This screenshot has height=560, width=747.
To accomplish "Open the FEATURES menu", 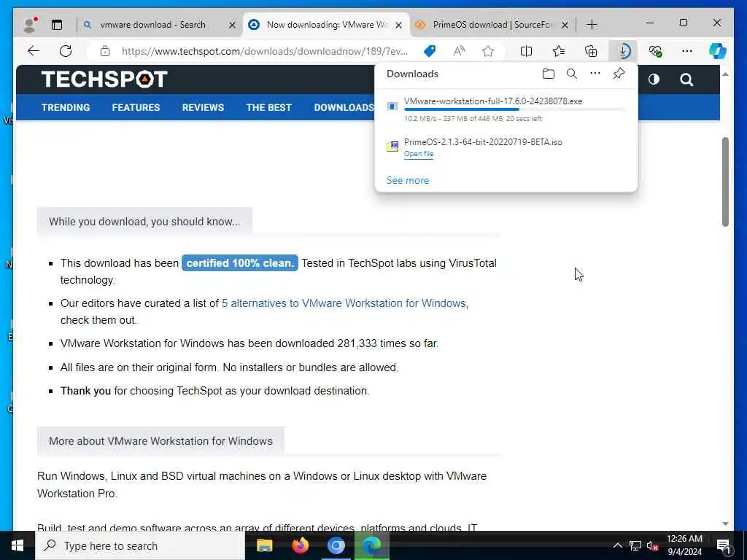I will pos(136,108).
